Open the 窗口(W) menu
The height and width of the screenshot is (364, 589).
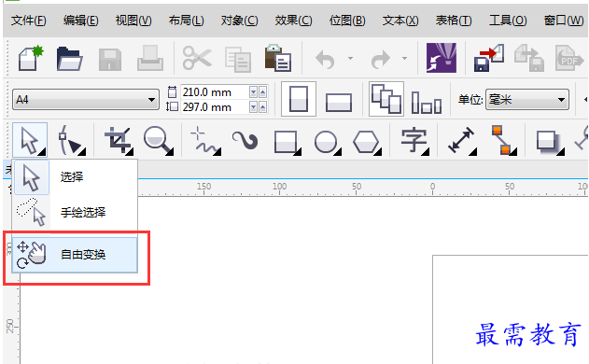click(x=564, y=21)
